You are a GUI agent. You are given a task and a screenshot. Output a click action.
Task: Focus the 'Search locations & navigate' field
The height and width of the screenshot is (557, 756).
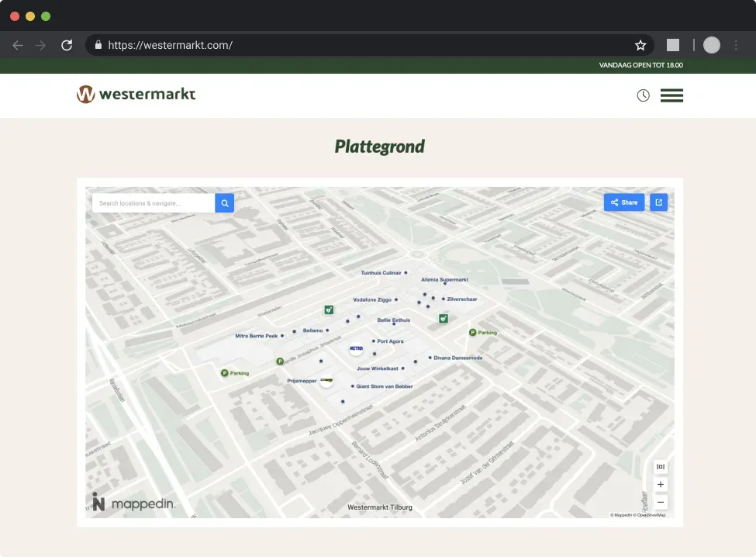pos(154,203)
